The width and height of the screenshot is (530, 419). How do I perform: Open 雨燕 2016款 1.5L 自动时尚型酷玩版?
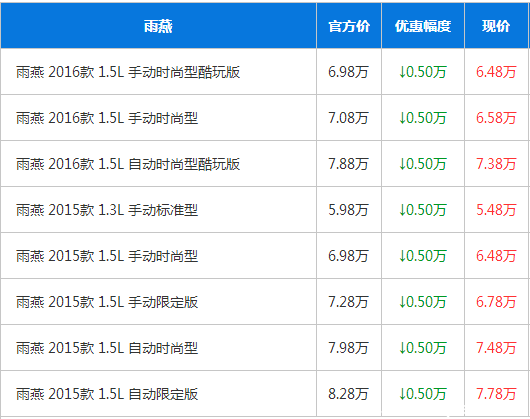tap(128, 164)
